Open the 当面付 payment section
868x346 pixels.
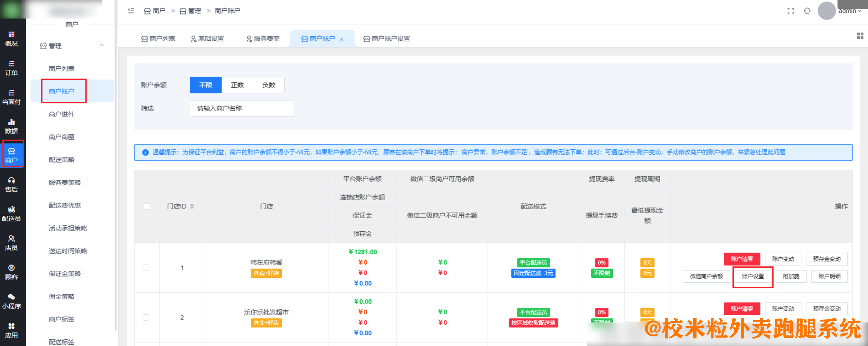pyautogui.click(x=12, y=98)
